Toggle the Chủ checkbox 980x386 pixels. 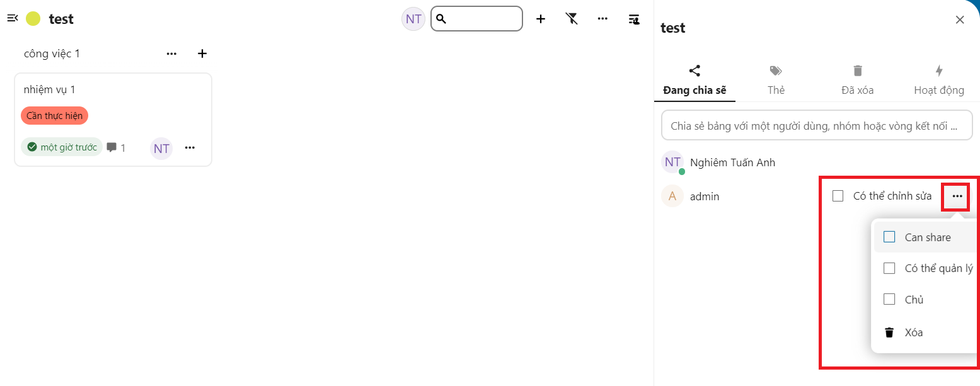click(x=889, y=299)
